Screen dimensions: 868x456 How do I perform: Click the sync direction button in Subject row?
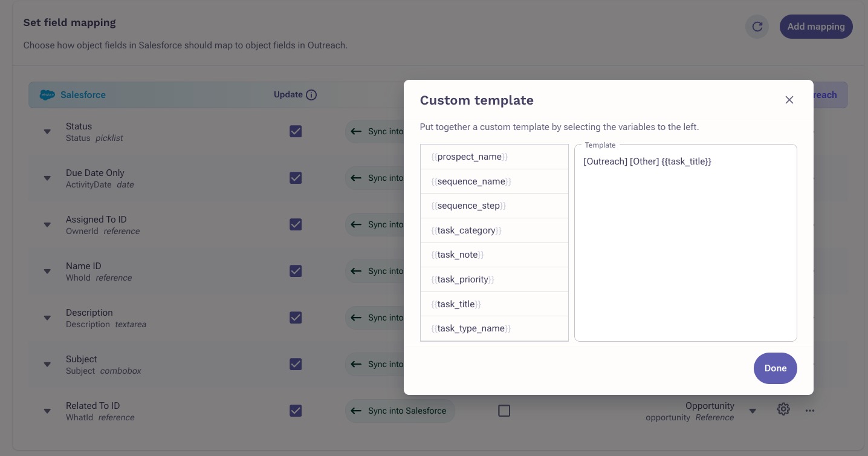[375, 364]
